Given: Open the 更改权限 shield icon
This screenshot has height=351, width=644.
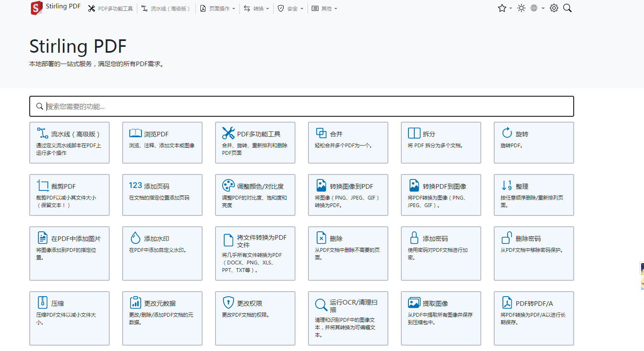Looking at the screenshot, I should point(228,302).
